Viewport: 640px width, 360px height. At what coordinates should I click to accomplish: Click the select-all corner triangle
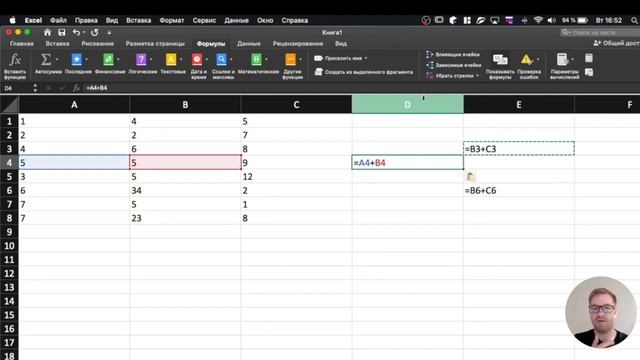pos(9,104)
